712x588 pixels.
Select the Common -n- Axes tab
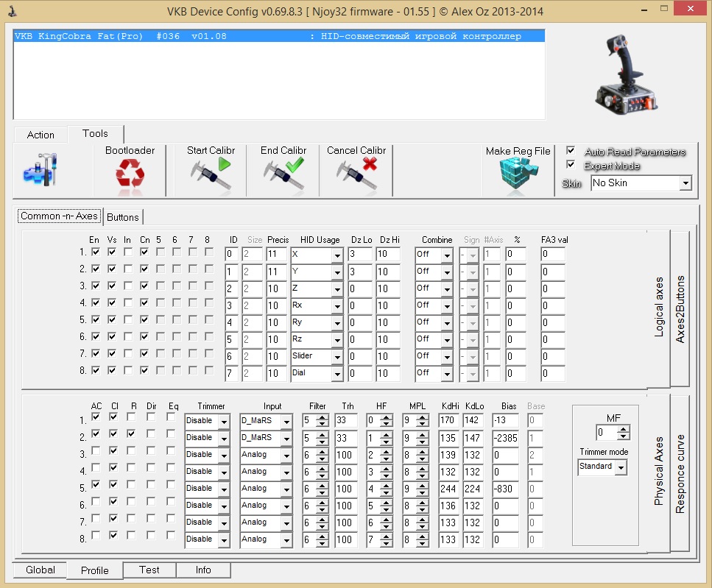tap(59, 216)
